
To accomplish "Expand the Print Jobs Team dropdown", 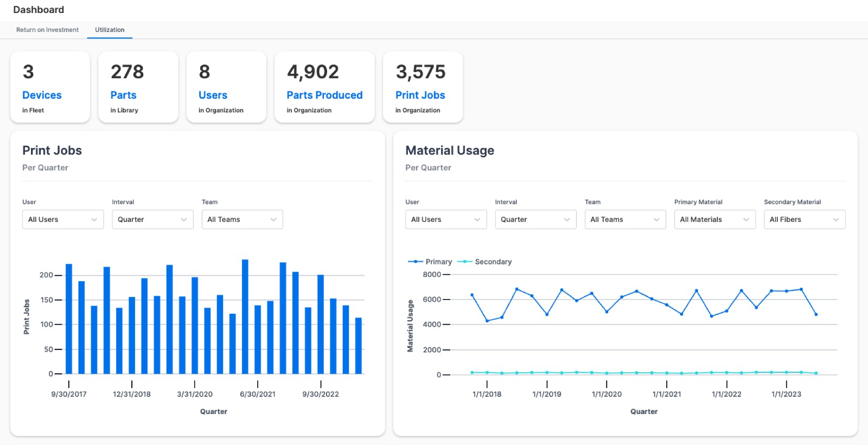I will tap(242, 219).
